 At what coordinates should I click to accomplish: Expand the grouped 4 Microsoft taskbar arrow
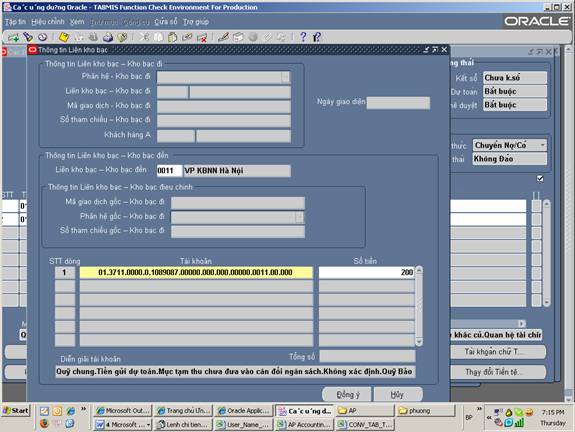(x=148, y=425)
